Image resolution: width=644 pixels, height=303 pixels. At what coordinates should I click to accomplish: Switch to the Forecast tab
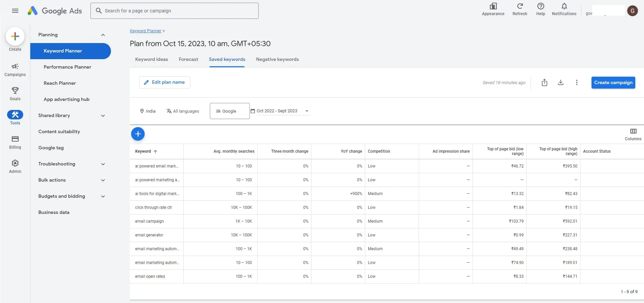tap(188, 59)
